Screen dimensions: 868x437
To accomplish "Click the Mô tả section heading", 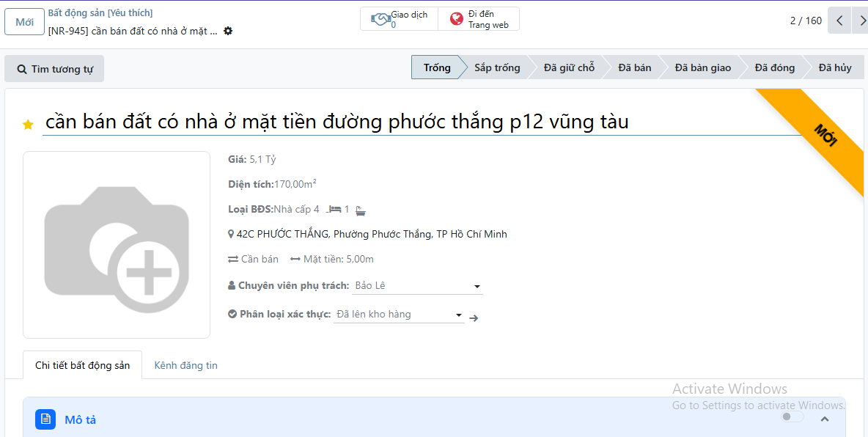I will (80, 420).
